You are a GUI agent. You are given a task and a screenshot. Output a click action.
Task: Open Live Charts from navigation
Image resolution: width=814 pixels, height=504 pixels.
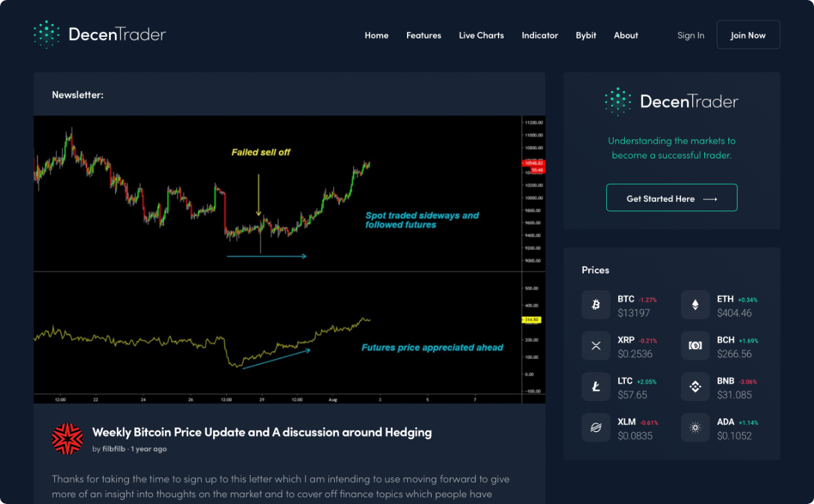481,35
